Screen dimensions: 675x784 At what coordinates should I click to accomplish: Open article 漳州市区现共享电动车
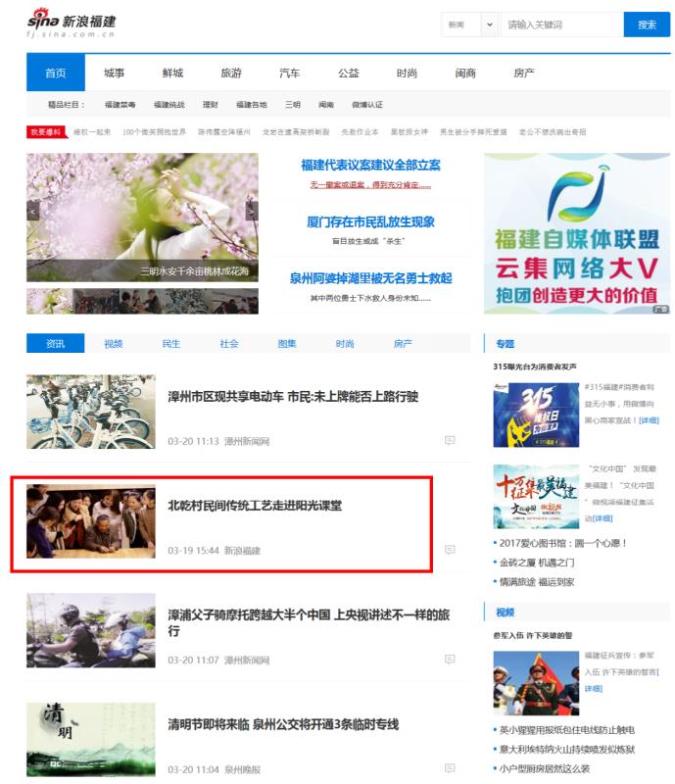click(293, 397)
